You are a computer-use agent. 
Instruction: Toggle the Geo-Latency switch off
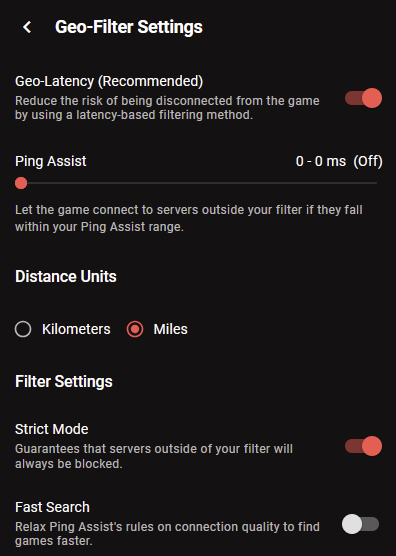pyautogui.click(x=363, y=98)
